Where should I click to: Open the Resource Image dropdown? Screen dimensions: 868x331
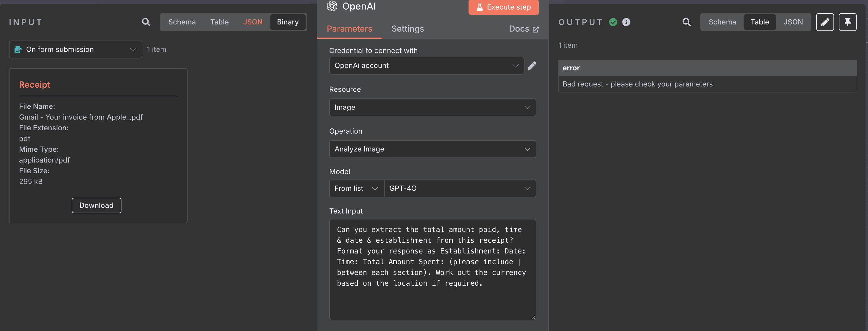[432, 107]
